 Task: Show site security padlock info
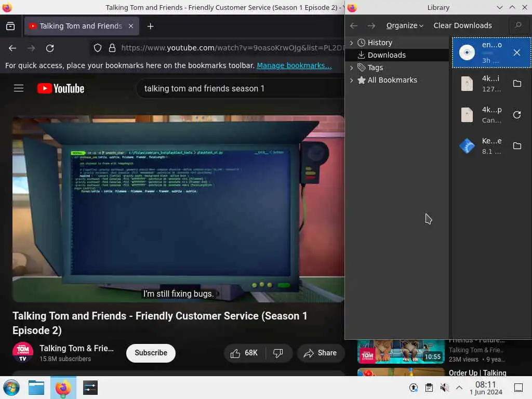pyautogui.click(x=112, y=48)
